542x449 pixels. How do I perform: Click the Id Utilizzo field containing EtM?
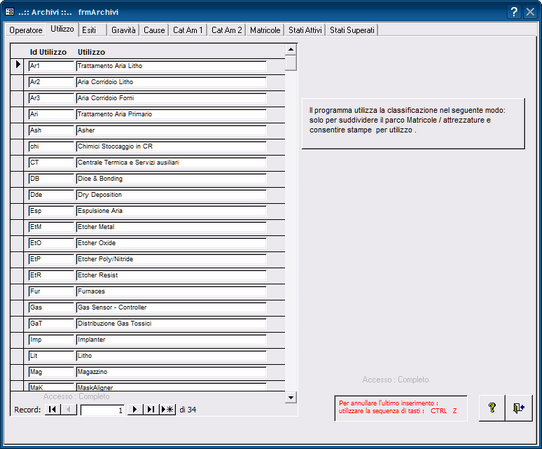tap(51, 227)
